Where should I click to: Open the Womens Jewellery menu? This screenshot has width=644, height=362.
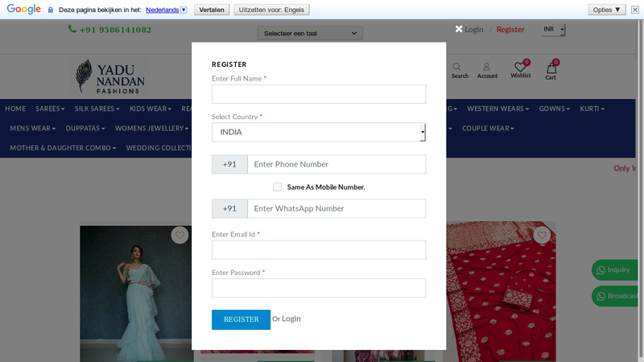coord(151,129)
